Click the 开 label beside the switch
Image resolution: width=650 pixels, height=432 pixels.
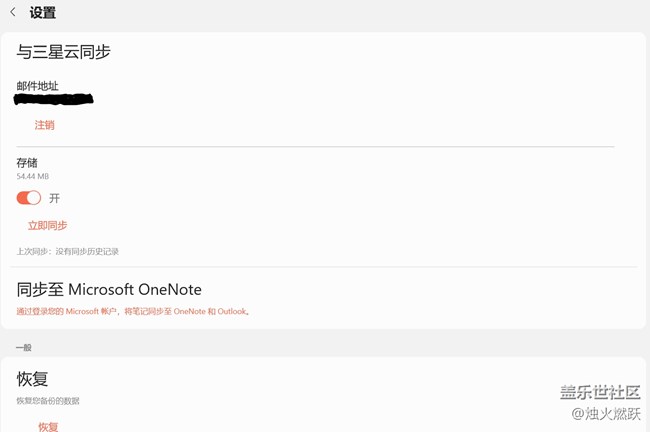pyautogui.click(x=54, y=198)
